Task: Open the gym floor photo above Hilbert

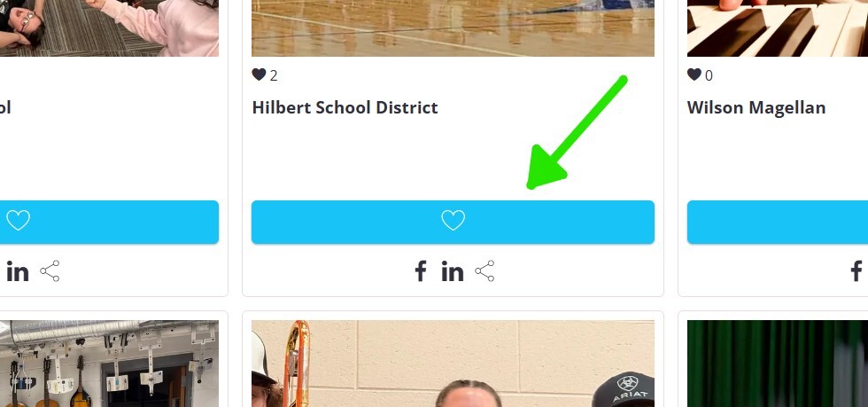Action: pyautogui.click(x=453, y=27)
